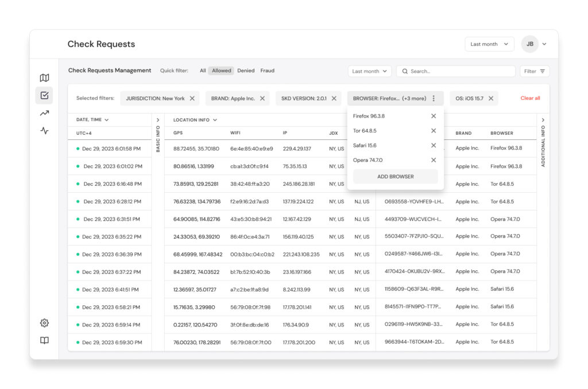Click ID 9663944-T6TOKAM-2D...
Image resolution: width=588 pixels, height=389 pixels.
coord(414,342)
